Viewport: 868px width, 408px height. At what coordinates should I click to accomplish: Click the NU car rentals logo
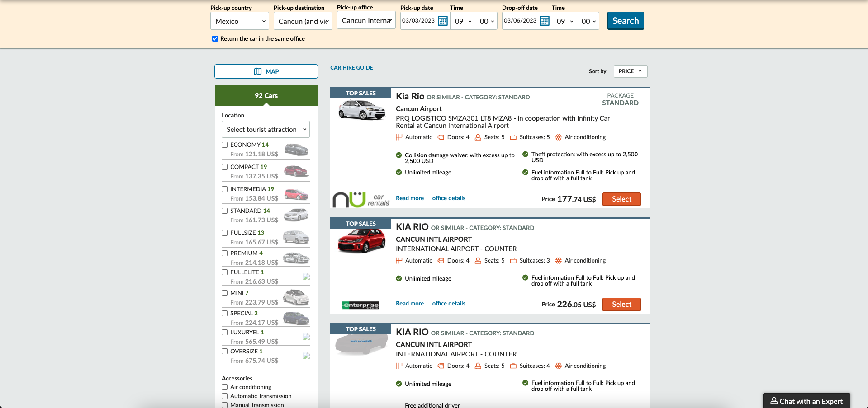[x=361, y=199]
